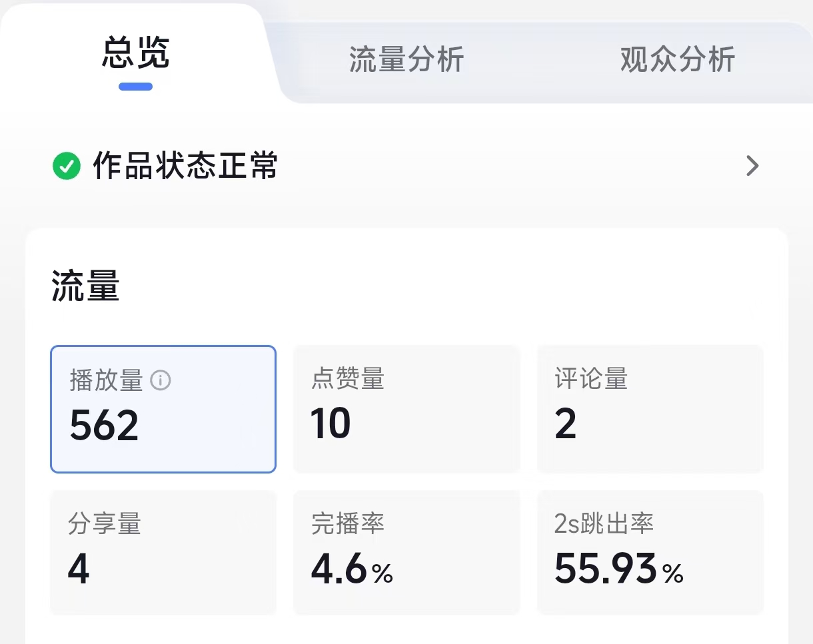Select the 完播率 metric card label
This screenshot has width=813, height=644.
coord(348,524)
